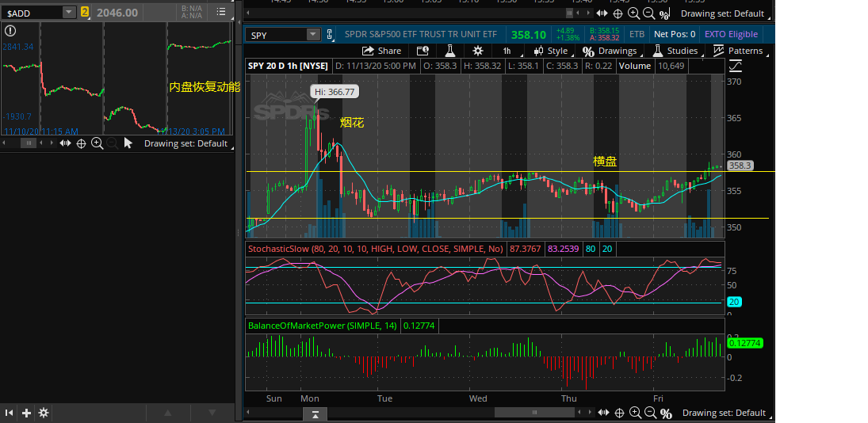This screenshot has width=868, height=423.
Task: Click pan tool in SPY chart bottom toolbar
Action: click(602, 413)
